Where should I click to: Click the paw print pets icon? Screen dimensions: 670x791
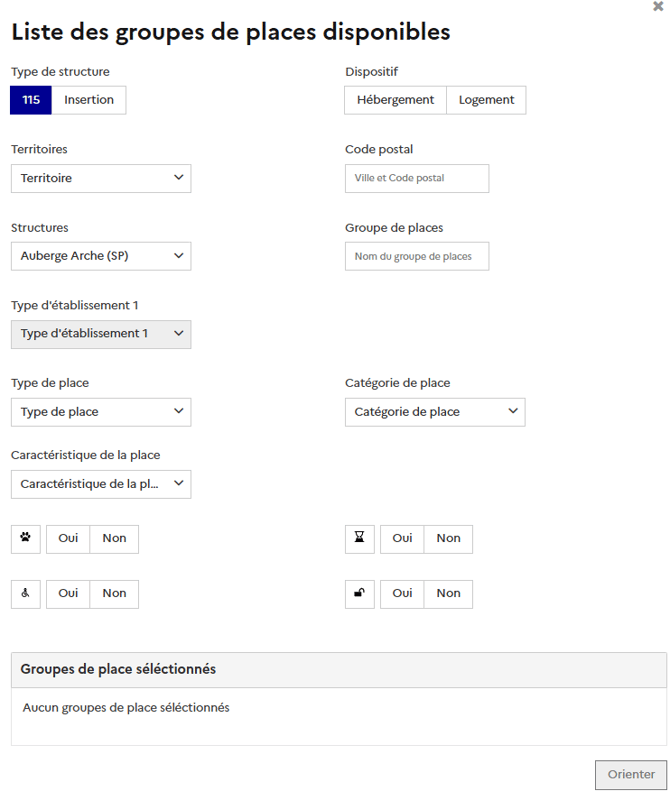coord(25,538)
